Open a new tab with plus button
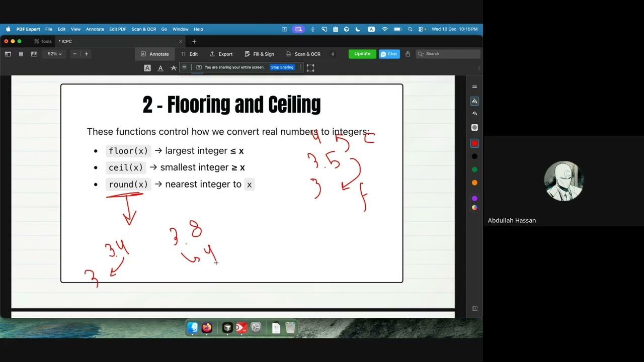 pyautogui.click(x=194, y=41)
